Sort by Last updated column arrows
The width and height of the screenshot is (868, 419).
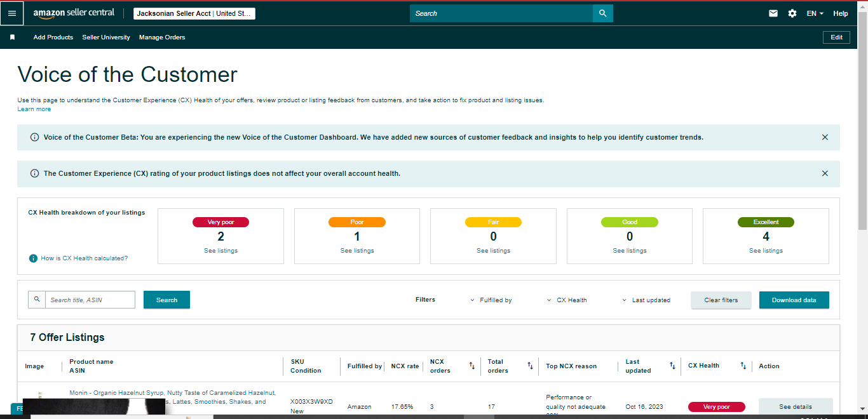672,366
